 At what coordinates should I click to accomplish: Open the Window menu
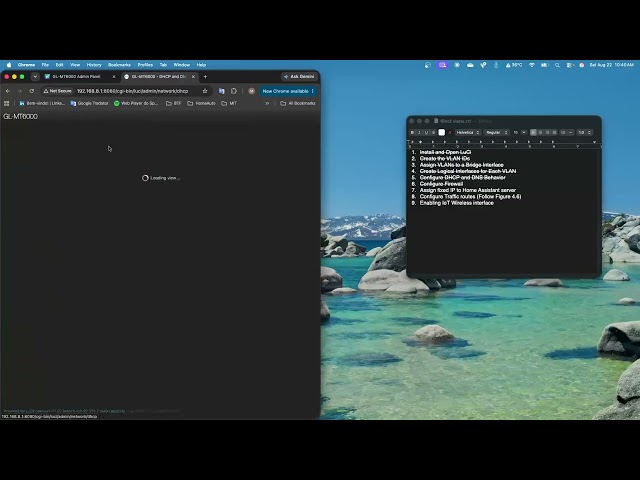pyautogui.click(x=182, y=65)
